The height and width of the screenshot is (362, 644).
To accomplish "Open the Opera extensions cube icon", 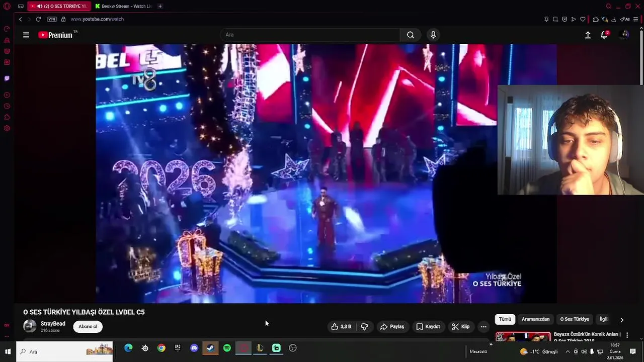I will [x=596, y=19].
